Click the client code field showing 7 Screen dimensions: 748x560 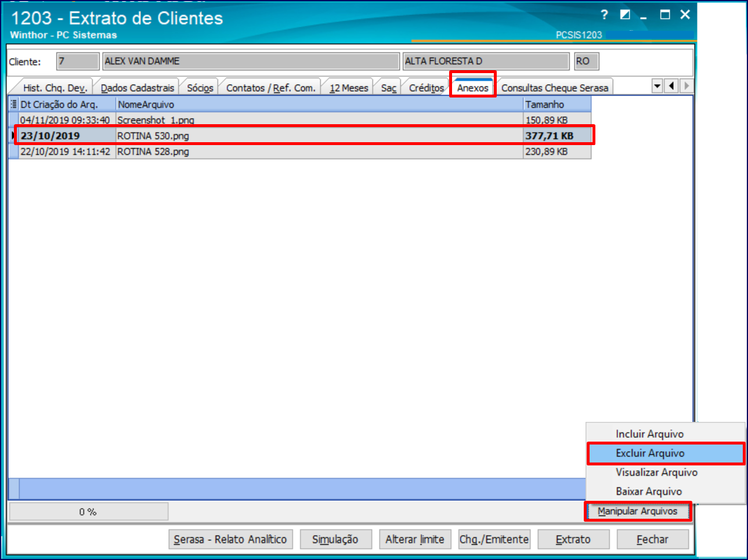tap(78, 61)
